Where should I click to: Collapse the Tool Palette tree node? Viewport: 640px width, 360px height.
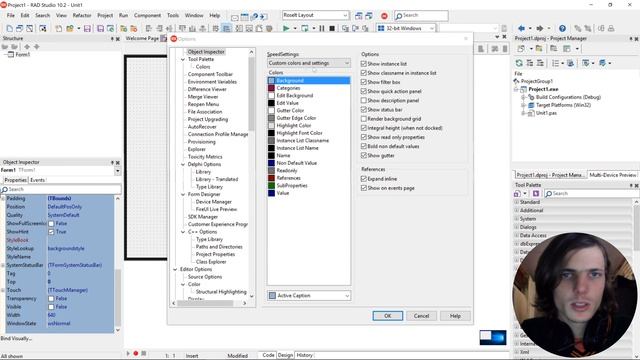pos(183,60)
